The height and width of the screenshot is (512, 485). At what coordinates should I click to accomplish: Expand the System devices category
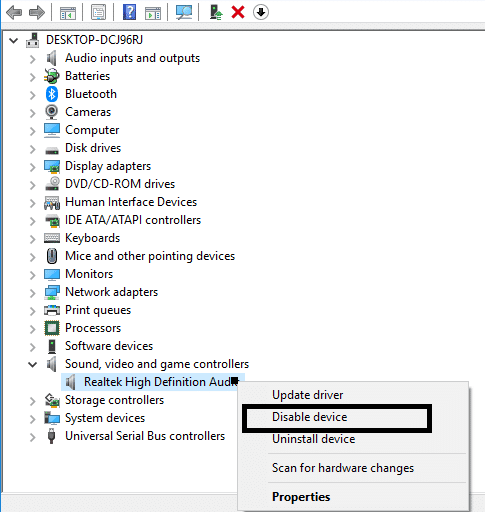click(x=32, y=419)
